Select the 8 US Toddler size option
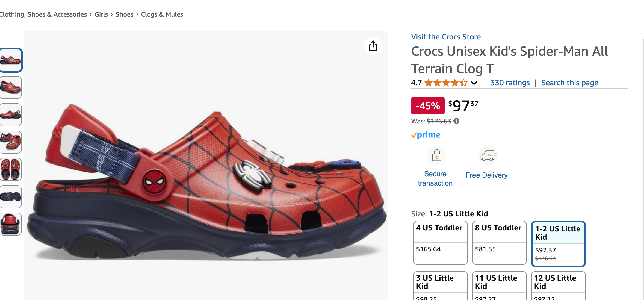The height and width of the screenshot is (300, 644). pyautogui.click(x=499, y=243)
